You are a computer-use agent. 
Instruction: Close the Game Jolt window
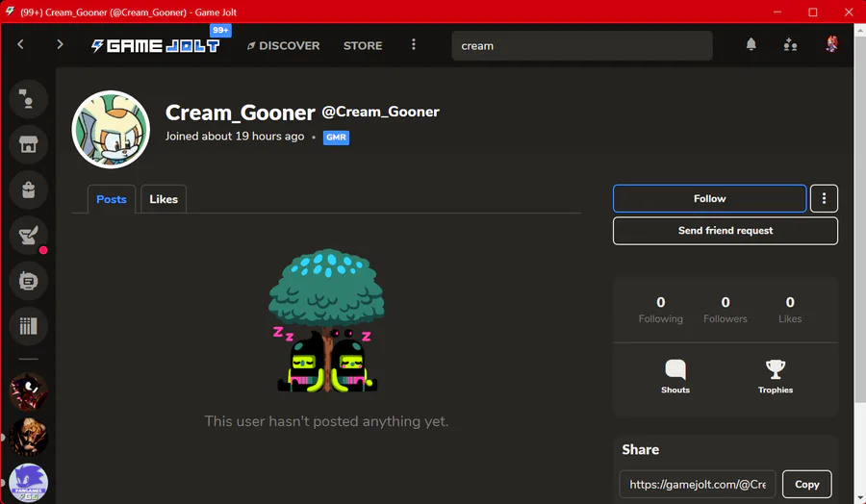(849, 12)
